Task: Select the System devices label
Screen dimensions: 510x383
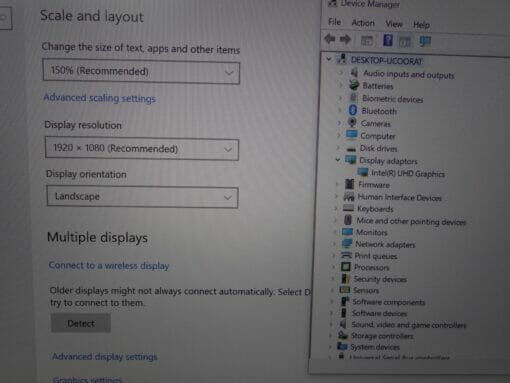Action: coord(375,347)
